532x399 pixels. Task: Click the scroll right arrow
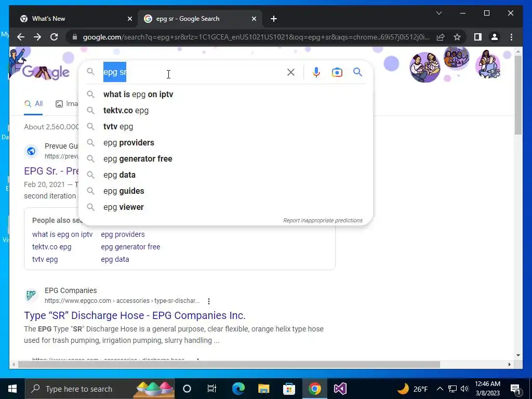click(x=509, y=364)
